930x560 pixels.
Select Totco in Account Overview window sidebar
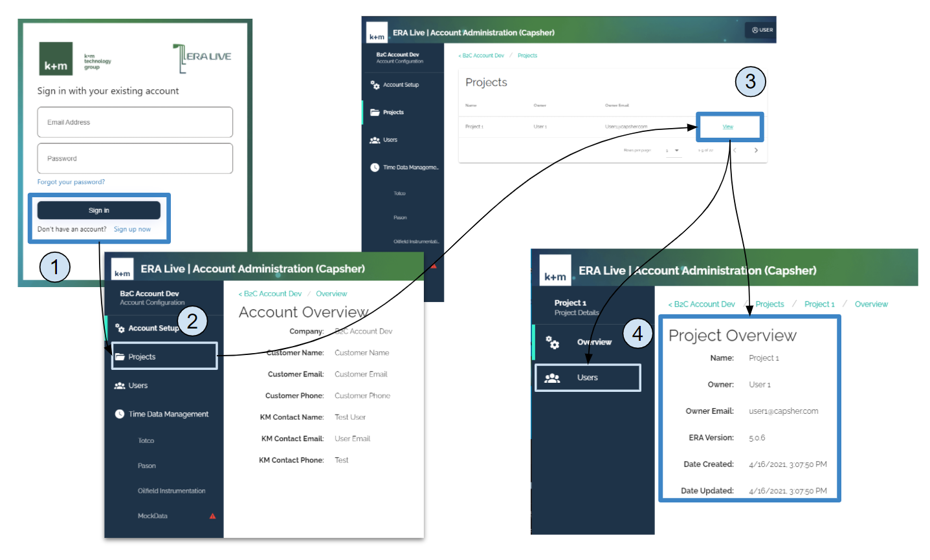[146, 441]
